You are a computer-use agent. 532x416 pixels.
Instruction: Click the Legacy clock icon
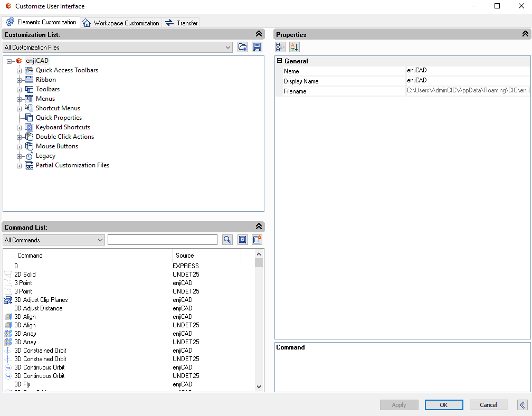click(30, 156)
